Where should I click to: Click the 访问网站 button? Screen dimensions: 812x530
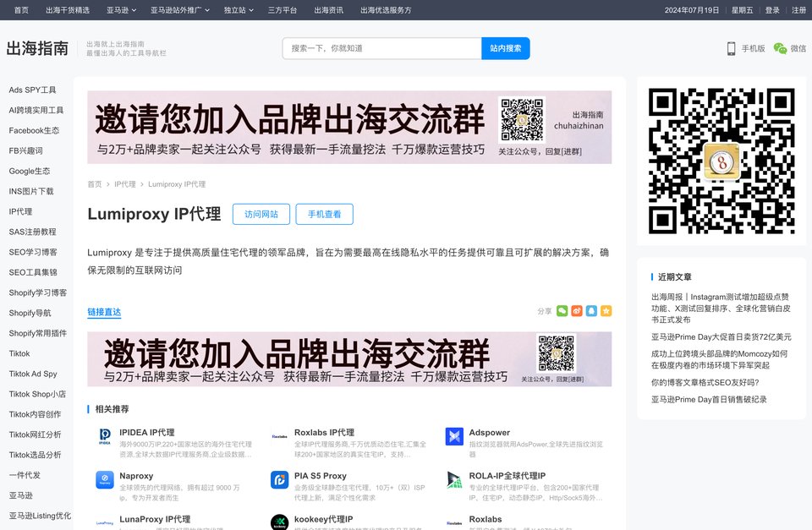[x=261, y=214]
